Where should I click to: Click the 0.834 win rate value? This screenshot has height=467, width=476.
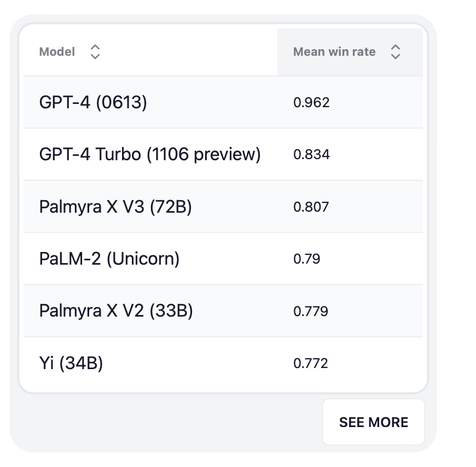[311, 154]
